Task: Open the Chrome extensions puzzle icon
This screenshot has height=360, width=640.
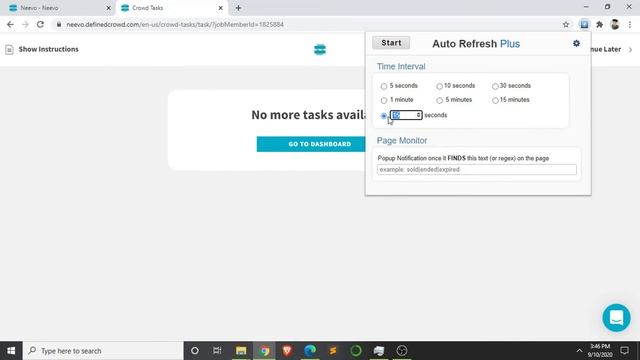Action: tap(600, 24)
